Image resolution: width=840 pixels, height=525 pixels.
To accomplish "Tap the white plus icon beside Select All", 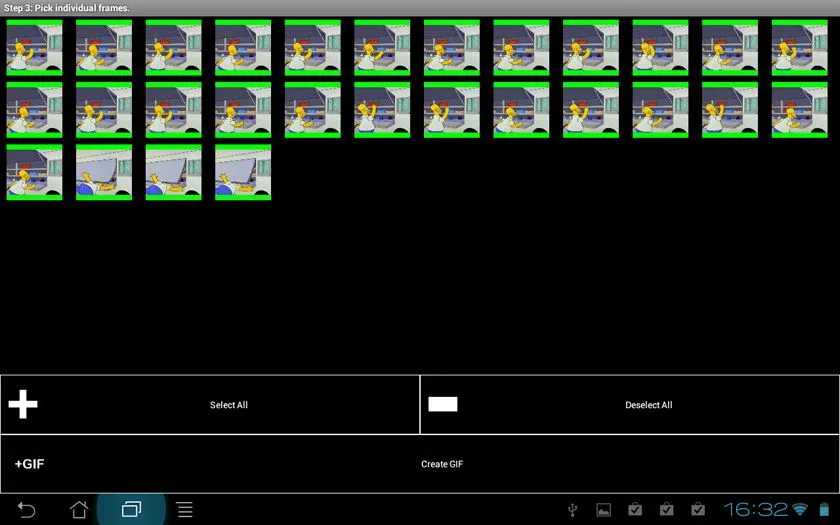I will 23,404.
